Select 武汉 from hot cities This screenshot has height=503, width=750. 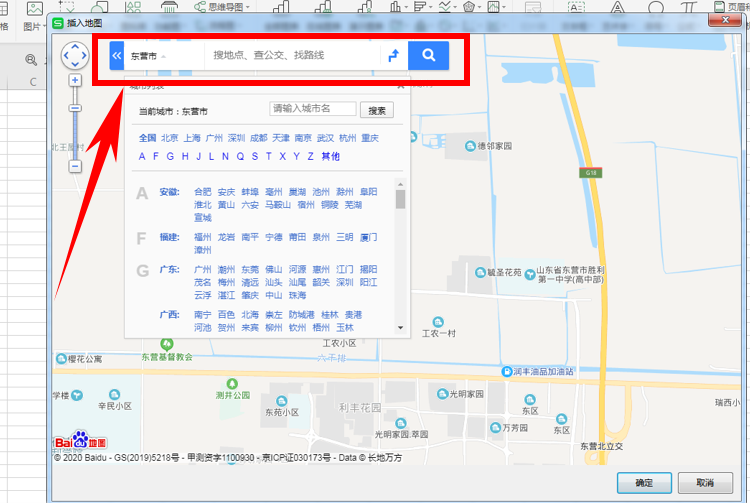point(325,138)
